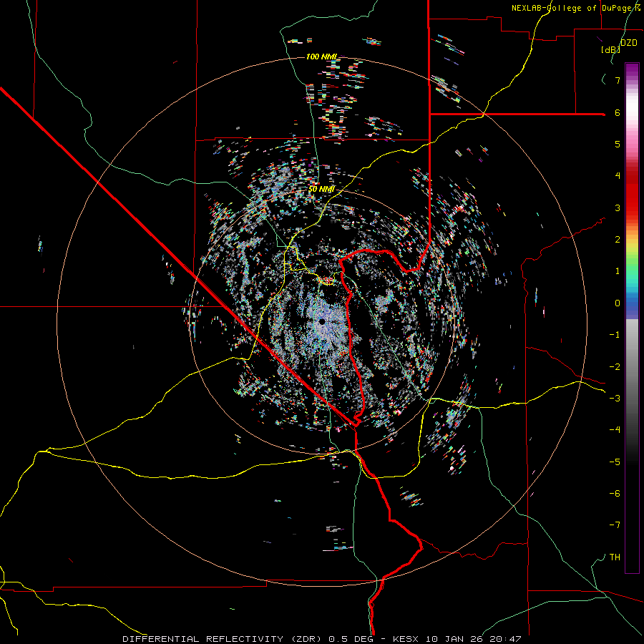
Task: Click the color scale value 2
Action: tap(618, 240)
